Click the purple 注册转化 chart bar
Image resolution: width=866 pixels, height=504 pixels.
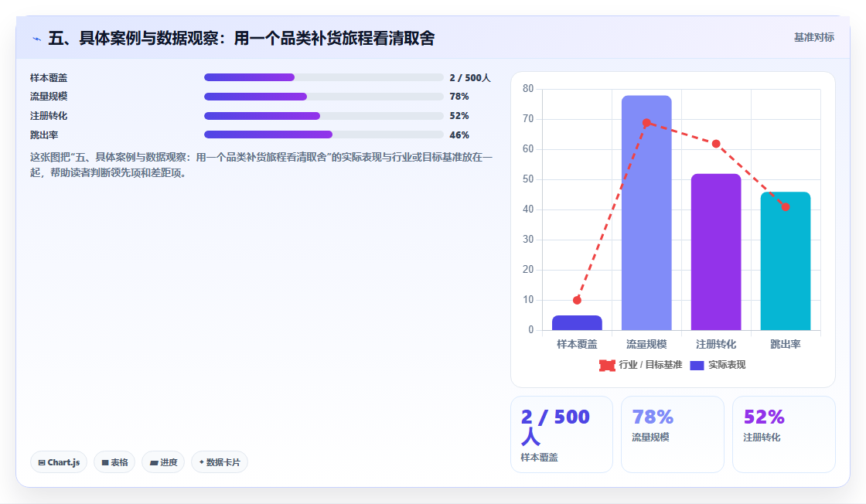716,252
